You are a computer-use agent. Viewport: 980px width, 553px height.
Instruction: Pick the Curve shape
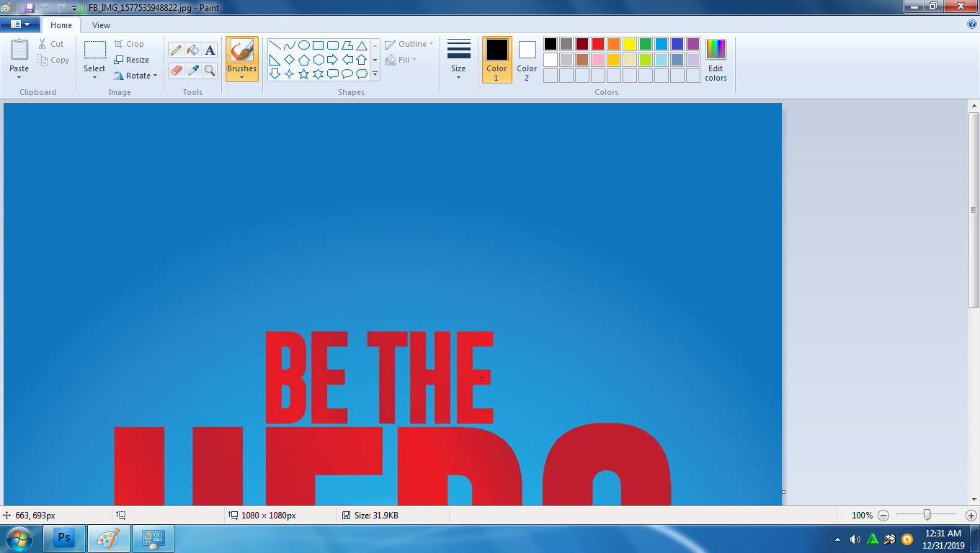coord(289,45)
